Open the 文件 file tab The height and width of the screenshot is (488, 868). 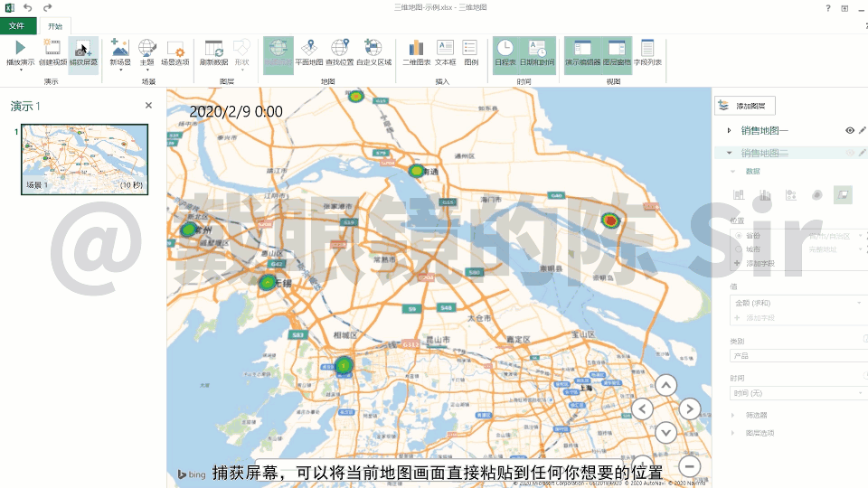16,25
